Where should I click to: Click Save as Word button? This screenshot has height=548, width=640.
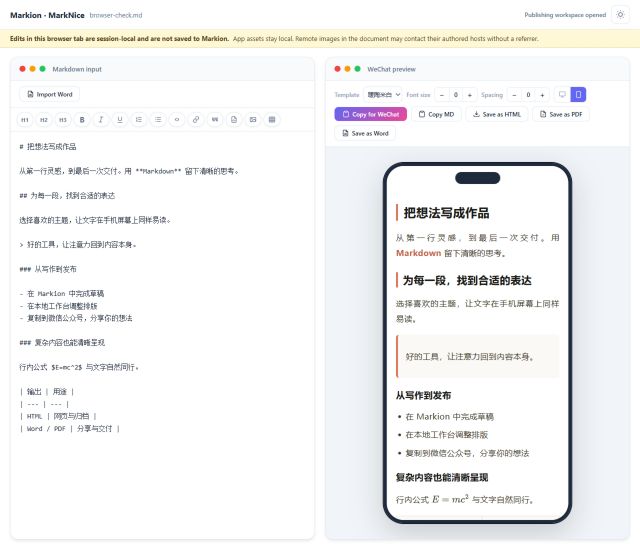click(365, 133)
